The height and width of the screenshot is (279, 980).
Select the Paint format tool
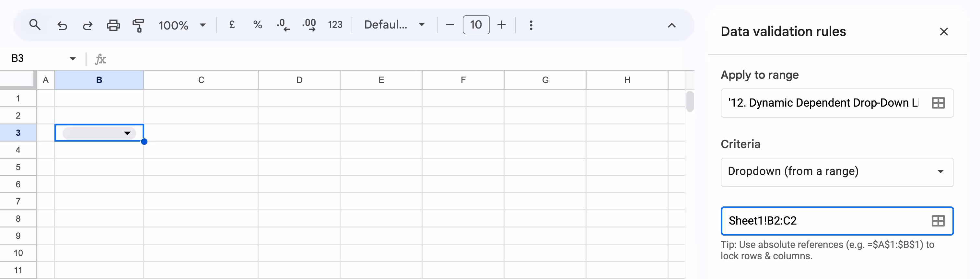[138, 25]
